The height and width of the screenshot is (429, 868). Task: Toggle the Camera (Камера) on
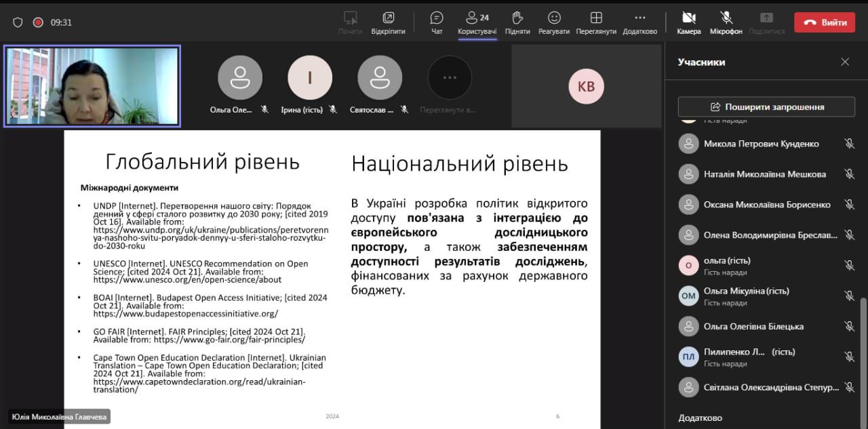pyautogui.click(x=688, y=18)
